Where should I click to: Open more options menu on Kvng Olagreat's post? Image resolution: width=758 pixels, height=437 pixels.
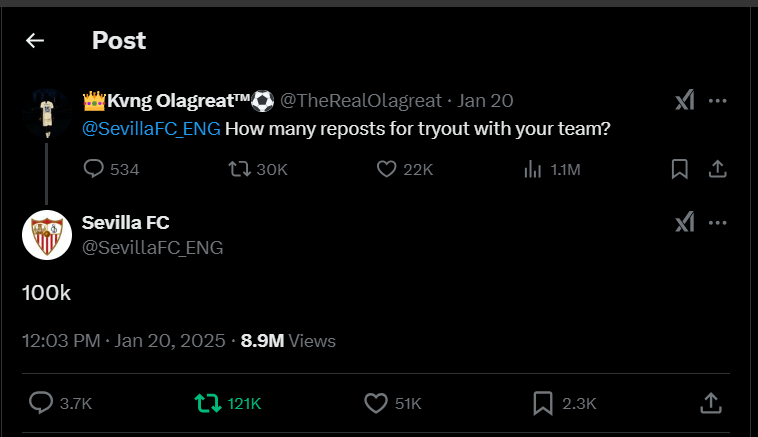[717, 101]
